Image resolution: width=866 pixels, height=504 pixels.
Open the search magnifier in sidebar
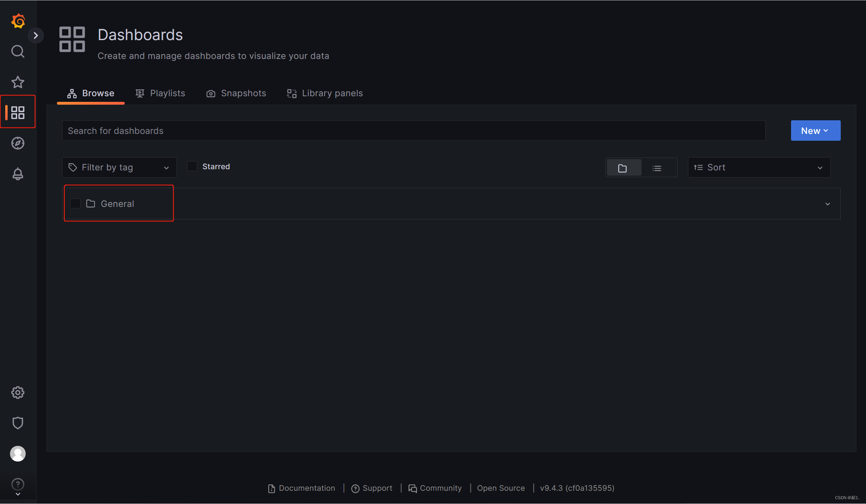tap(18, 51)
